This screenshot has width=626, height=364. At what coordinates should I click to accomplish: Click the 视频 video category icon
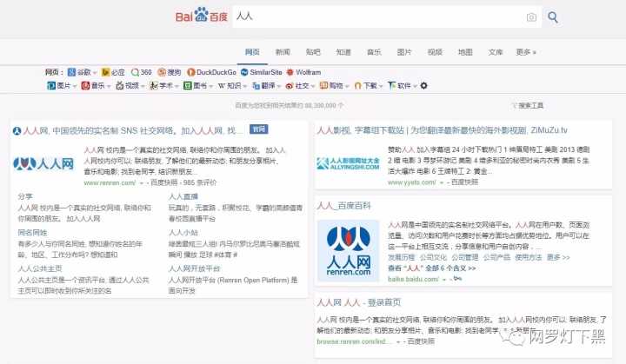[x=119, y=85]
